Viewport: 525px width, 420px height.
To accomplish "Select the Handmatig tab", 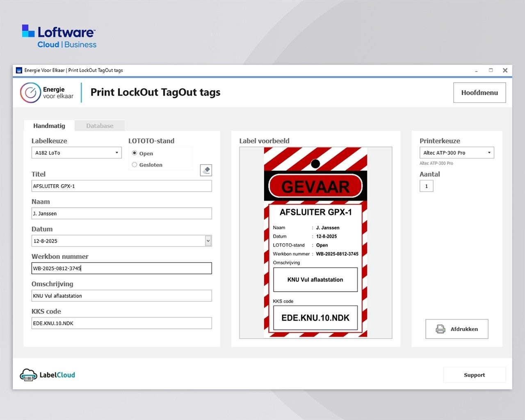I will [49, 126].
